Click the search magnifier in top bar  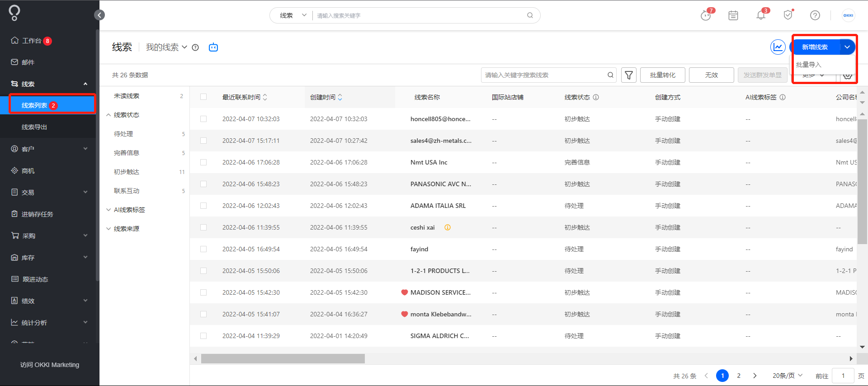[x=530, y=15]
